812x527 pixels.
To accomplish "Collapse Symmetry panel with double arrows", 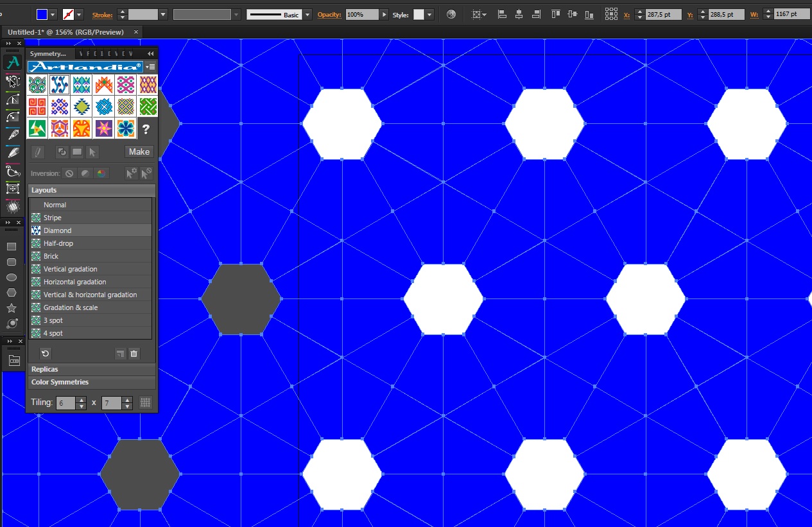I will [150, 53].
